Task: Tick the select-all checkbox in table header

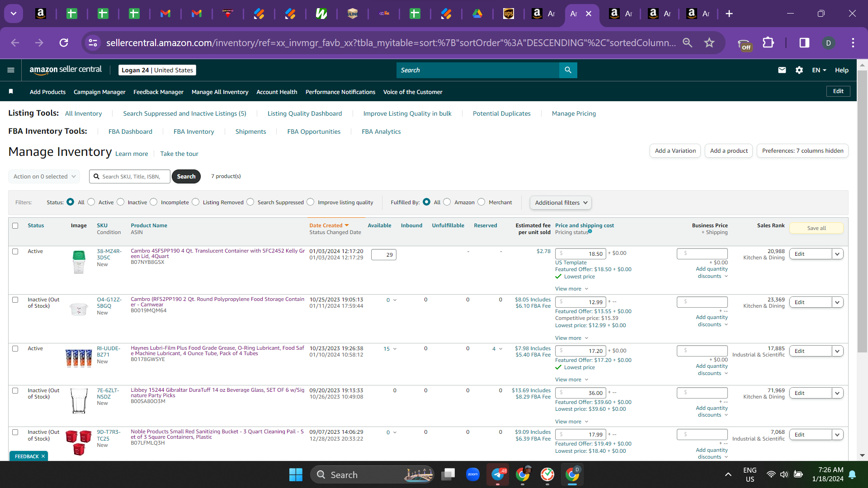Action: (x=15, y=225)
